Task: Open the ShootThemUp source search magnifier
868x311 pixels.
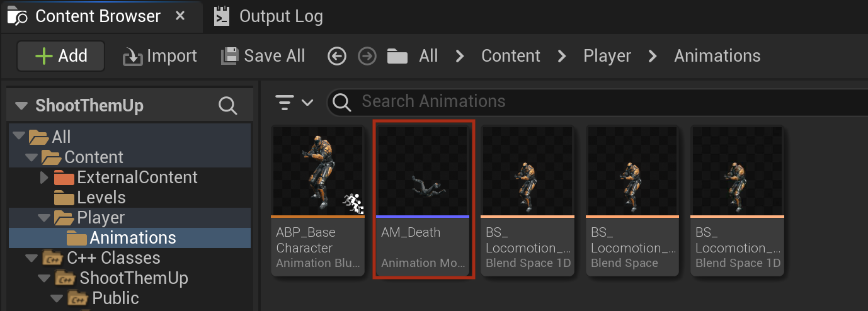Action: click(227, 106)
